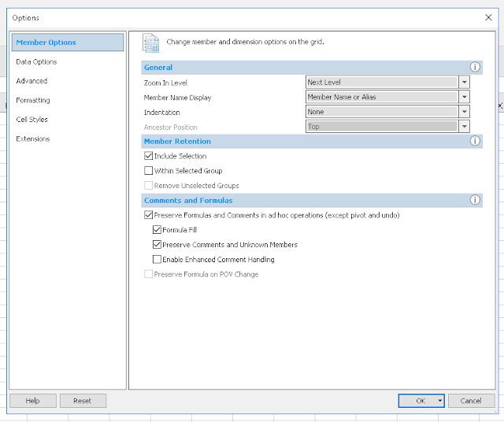This screenshot has width=504, height=422.
Task: Click the Comments and Formulas info icon
Action: [475, 200]
